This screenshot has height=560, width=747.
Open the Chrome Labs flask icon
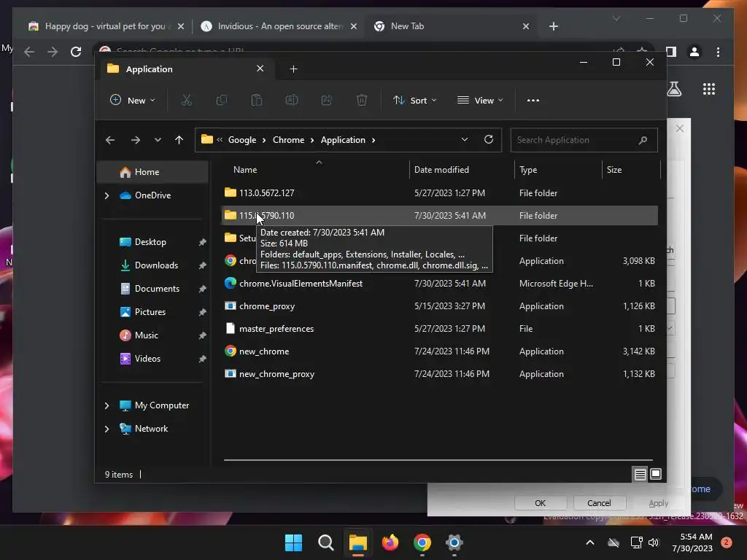coord(674,89)
